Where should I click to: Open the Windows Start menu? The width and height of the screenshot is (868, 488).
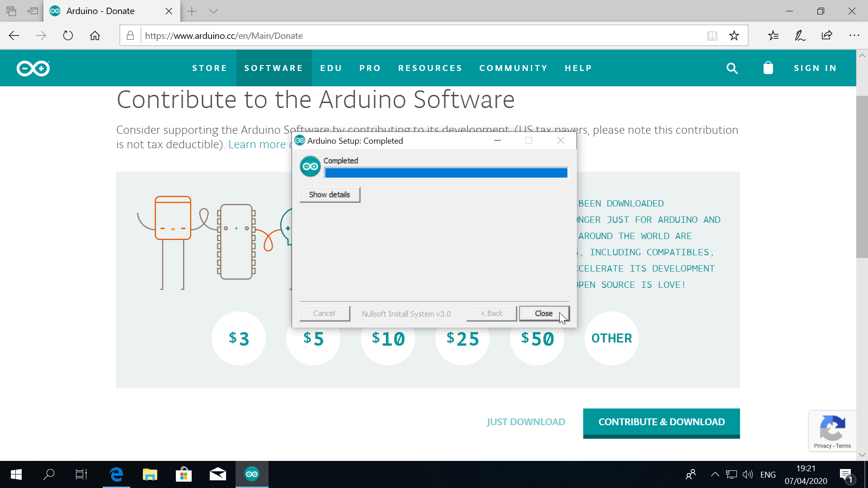pos(16,474)
